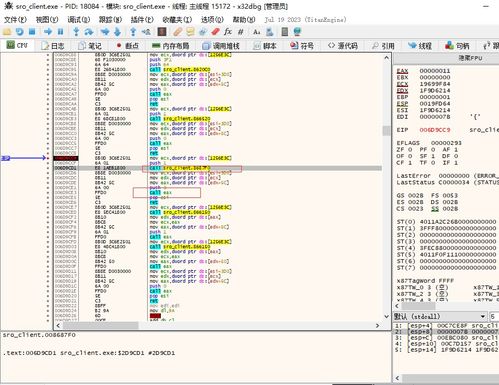Image resolution: width=499 pixels, height=385 pixels.
Task: Click the Stop (close debuggee) square icon
Action: click(32, 32)
